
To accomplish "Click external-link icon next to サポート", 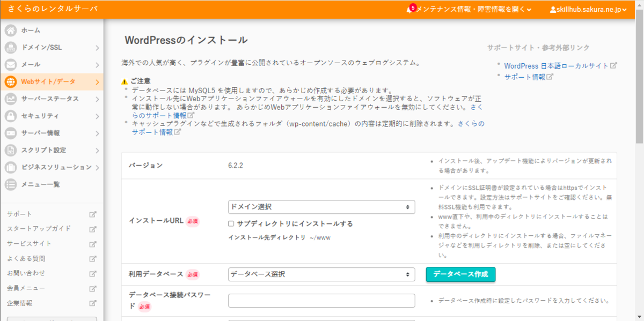I will (93, 214).
